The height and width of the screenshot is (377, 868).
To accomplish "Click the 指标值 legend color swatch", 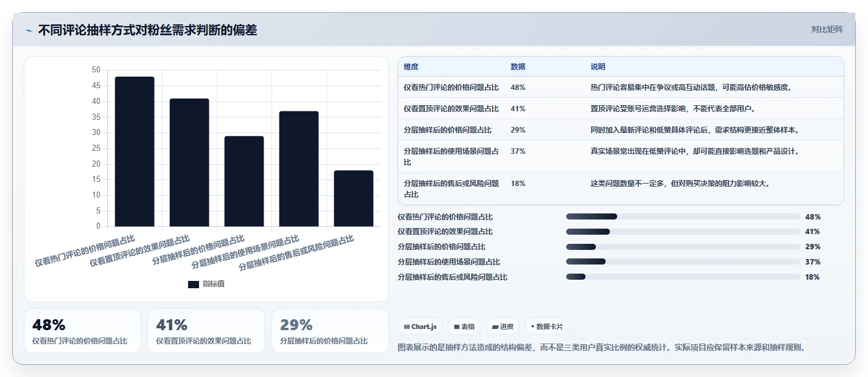I will (x=194, y=284).
